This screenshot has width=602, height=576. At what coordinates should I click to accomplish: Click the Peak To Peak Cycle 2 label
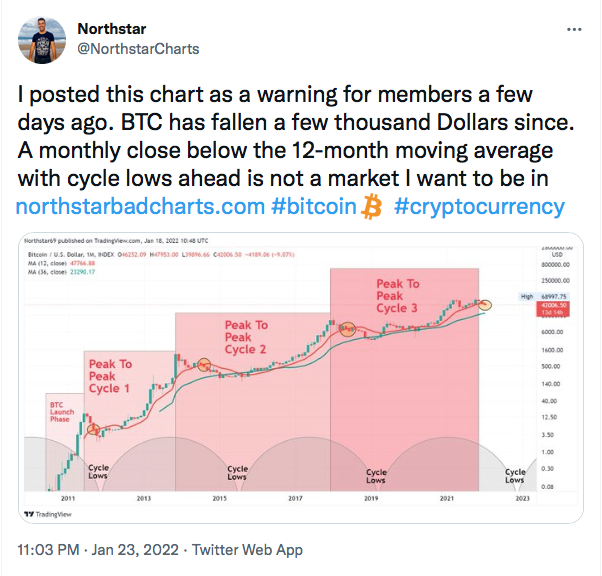point(246,337)
